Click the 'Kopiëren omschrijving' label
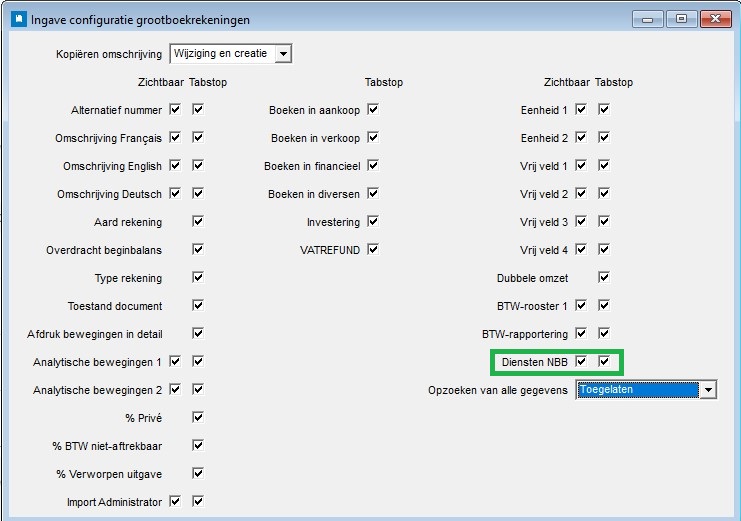This screenshot has height=521, width=741. tap(109, 54)
